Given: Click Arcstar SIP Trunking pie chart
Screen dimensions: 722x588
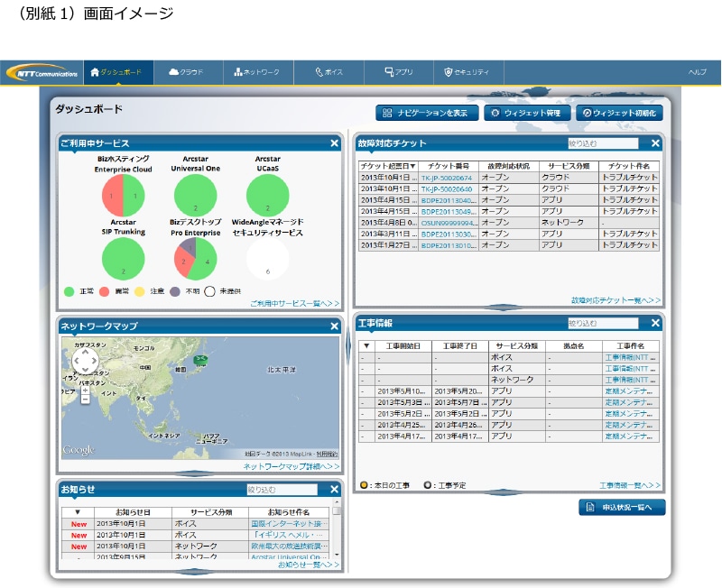Looking at the screenshot, I should pos(123,259).
